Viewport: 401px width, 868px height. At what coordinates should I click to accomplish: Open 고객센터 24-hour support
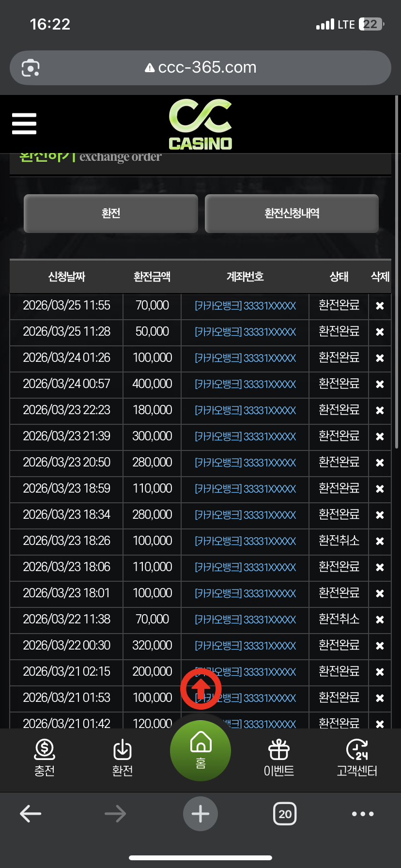(x=357, y=758)
